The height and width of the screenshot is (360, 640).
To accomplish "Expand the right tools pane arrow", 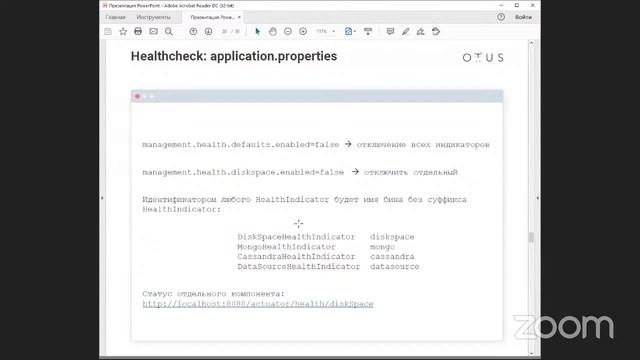I will (538, 198).
